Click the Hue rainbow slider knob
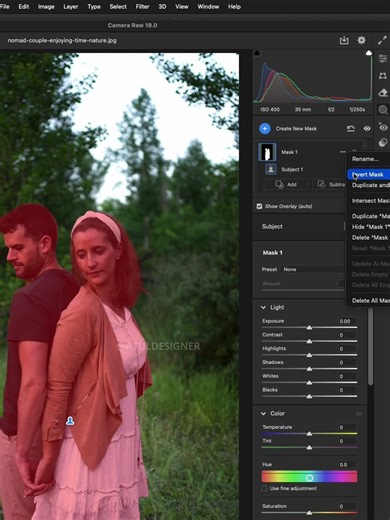This screenshot has height=520, width=390. tap(309, 478)
